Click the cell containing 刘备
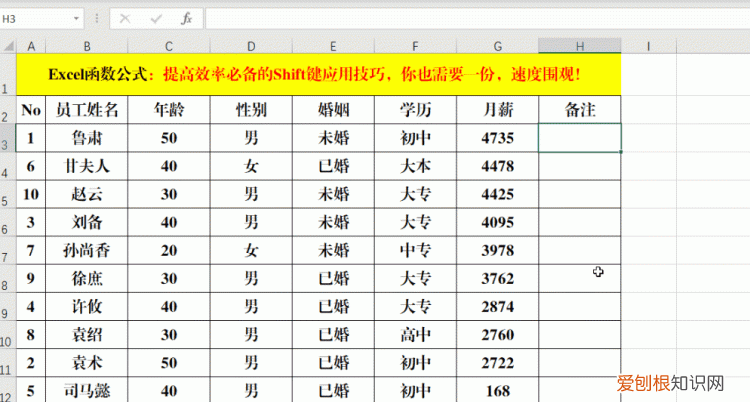Viewport: 750px width, 402px height. 87,222
